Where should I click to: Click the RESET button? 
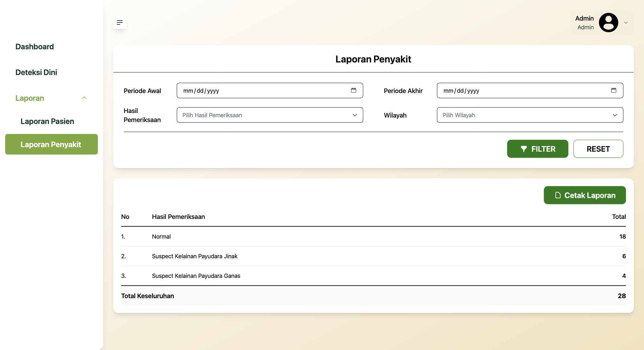click(x=598, y=149)
